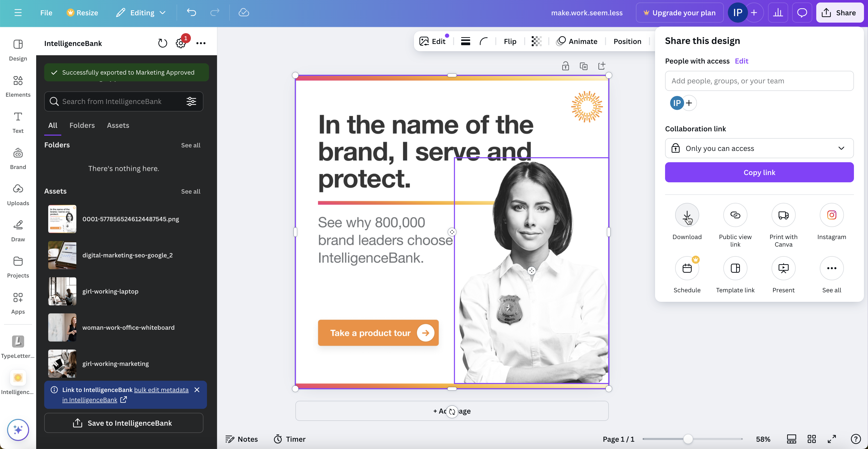Open the search filter options
868x449 pixels.
click(x=191, y=101)
